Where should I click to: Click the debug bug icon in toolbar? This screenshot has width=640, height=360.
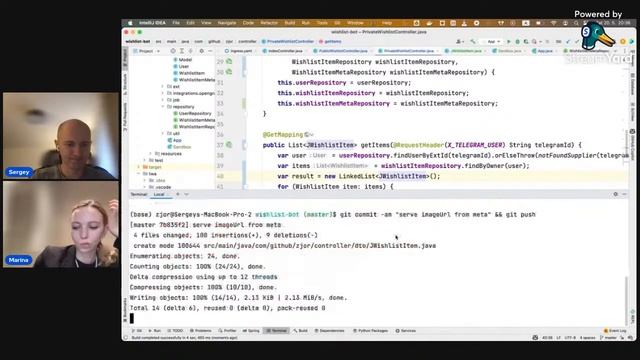[517, 42]
